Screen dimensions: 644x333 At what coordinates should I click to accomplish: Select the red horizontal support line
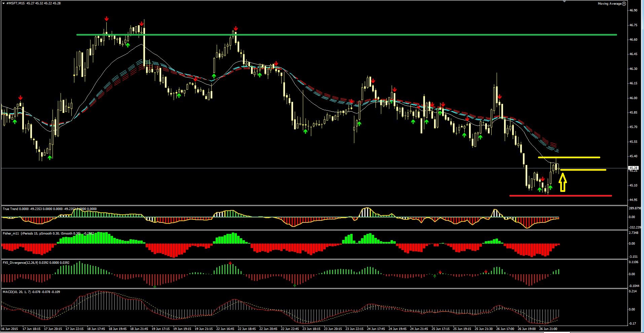[561, 196]
